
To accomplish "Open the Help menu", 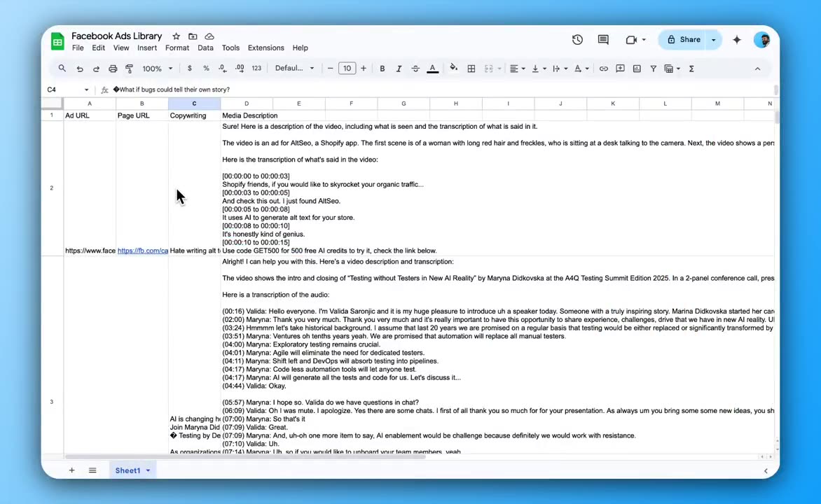I will click(x=300, y=48).
